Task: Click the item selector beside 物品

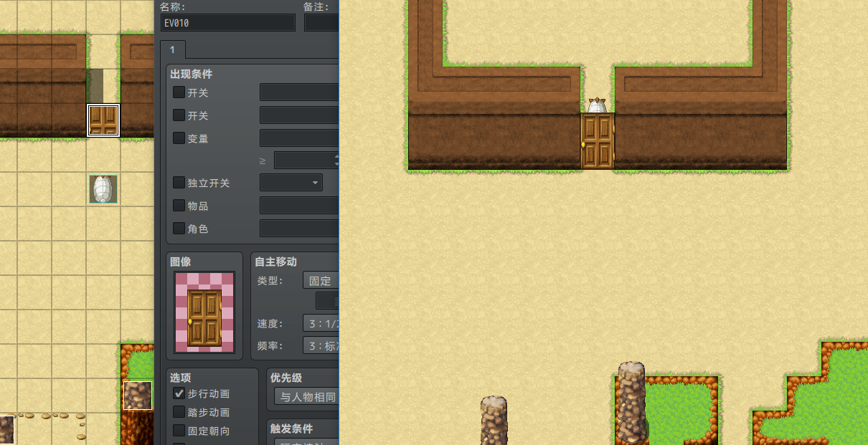Action: pyautogui.click(x=299, y=206)
